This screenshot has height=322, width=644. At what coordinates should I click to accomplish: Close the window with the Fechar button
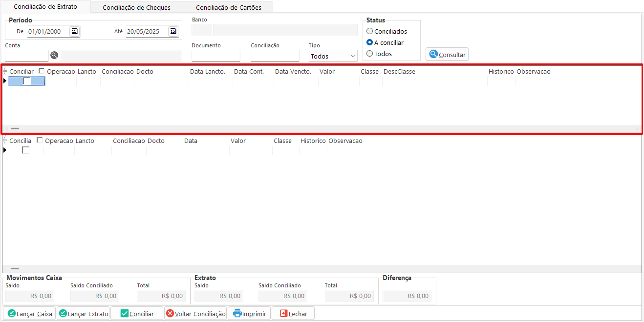(293, 314)
